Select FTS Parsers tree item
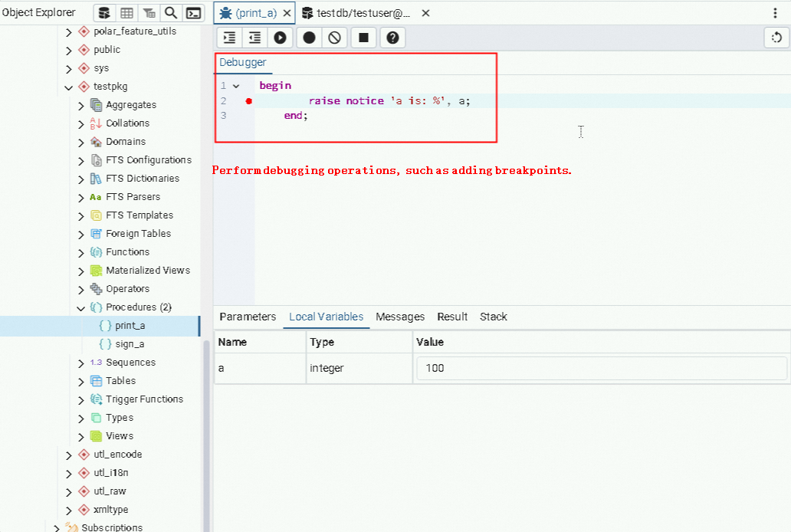The height and width of the screenshot is (532, 791). tap(133, 197)
